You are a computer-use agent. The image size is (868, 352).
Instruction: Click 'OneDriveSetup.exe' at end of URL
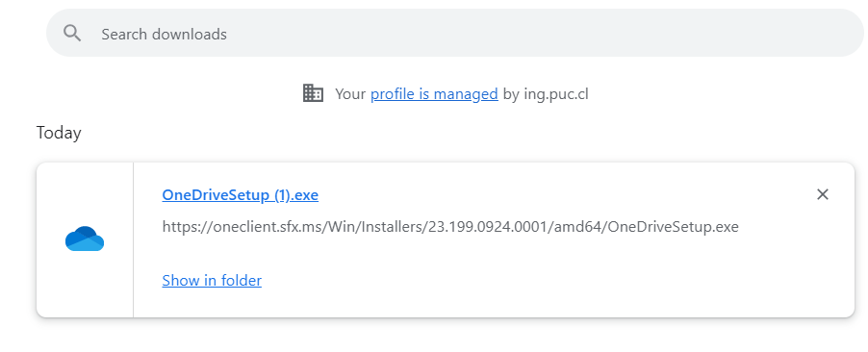674,227
